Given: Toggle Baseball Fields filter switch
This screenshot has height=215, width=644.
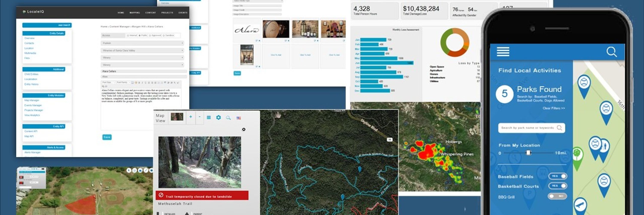Looking at the screenshot, I should [558, 176].
